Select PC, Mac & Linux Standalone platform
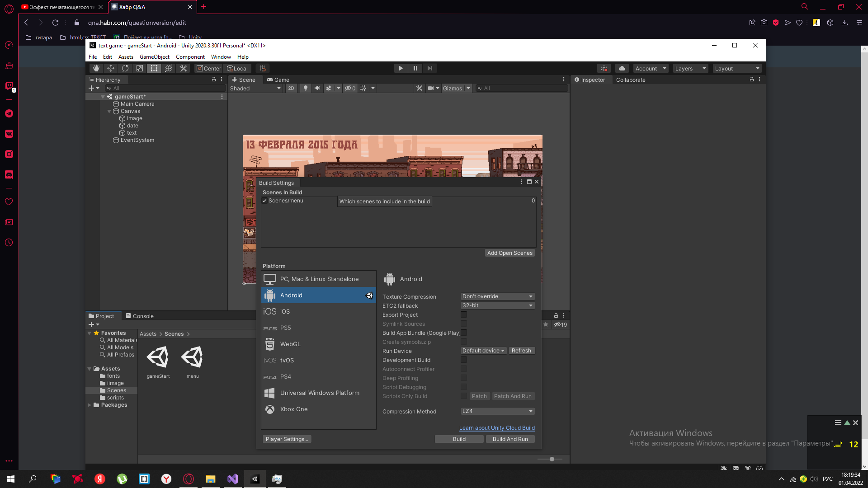 319,279
